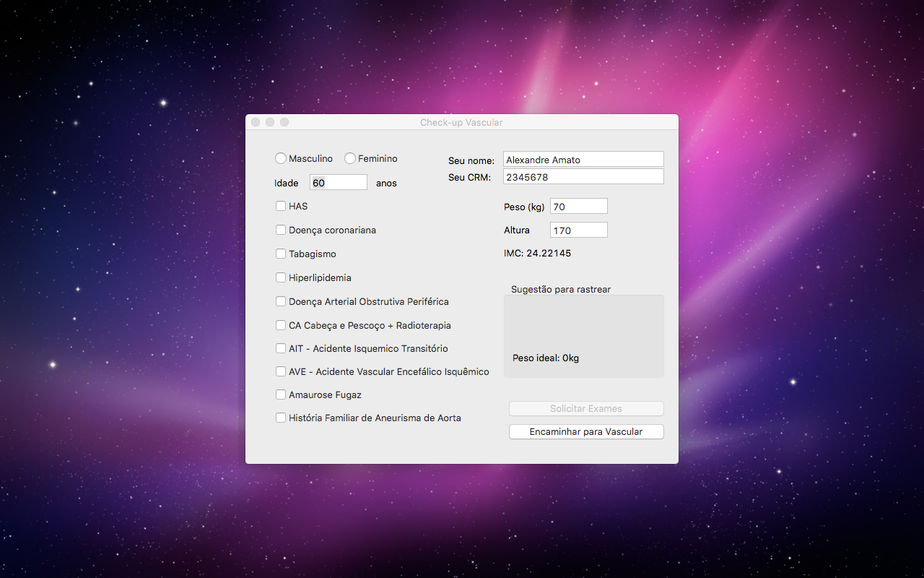The height and width of the screenshot is (578, 924).
Task: Enable the HAS checkbox
Action: tap(281, 206)
